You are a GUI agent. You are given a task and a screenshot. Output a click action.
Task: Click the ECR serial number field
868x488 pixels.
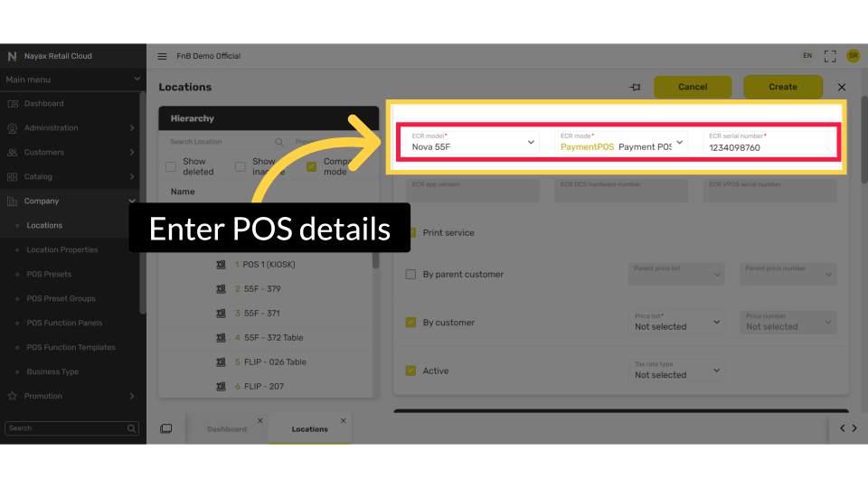pyautogui.click(x=770, y=143)
